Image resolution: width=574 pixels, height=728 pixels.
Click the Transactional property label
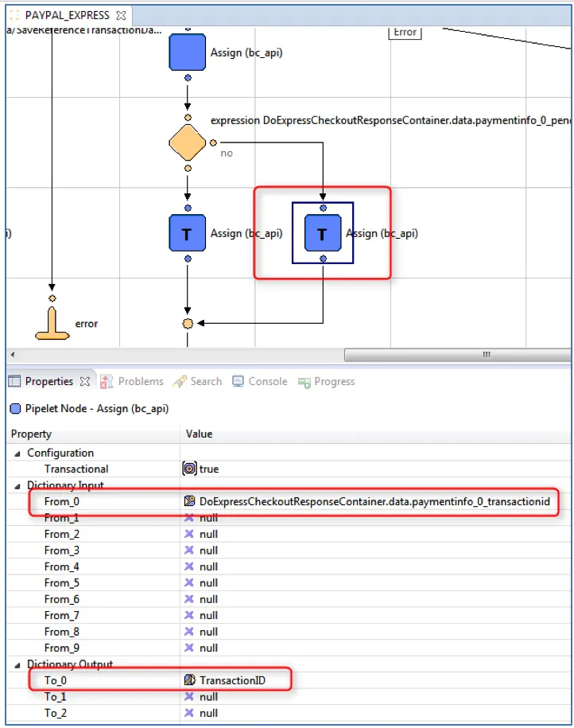[x=76, y=469]
